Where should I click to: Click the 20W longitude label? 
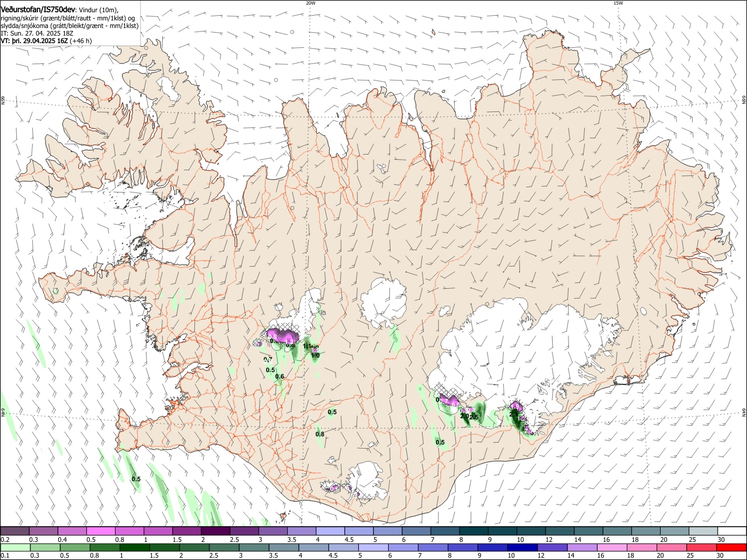310,3
